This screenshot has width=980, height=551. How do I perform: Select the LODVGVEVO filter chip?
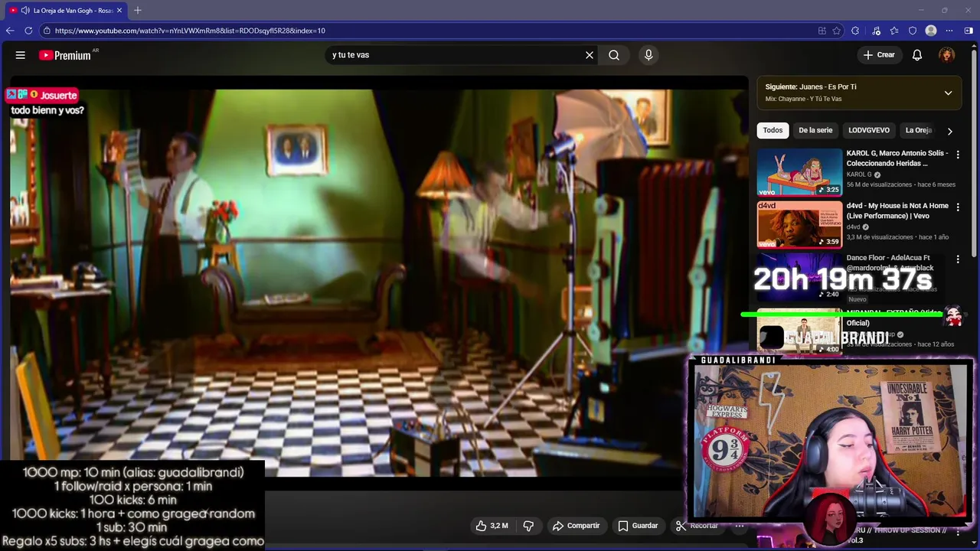coord(869,130)
